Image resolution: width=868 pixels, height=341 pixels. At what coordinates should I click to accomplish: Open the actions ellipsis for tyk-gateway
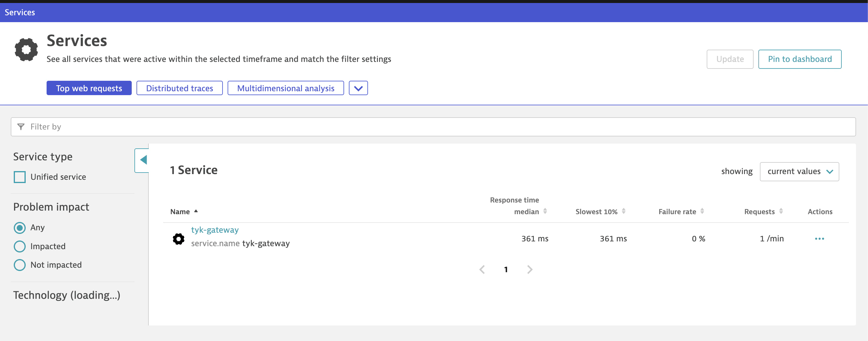pyautogui.click(x=820, y=239)
